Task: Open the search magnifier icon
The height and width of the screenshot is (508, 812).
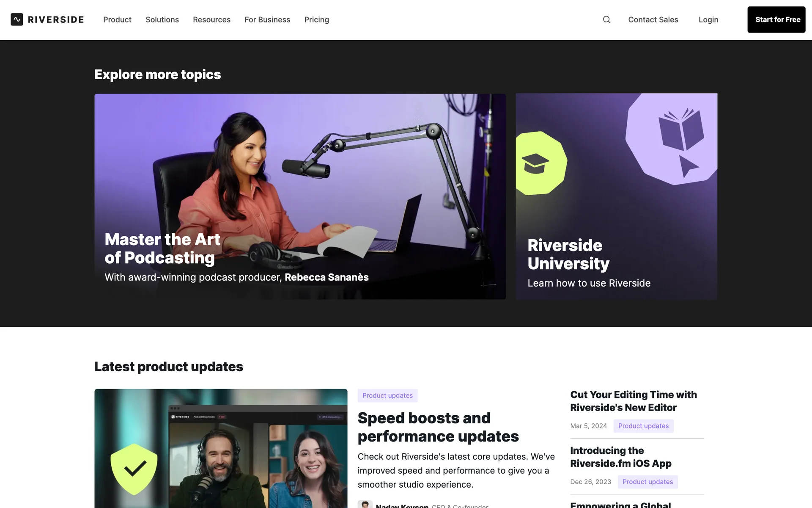Action: pyautogui.click(x=606, y=19)
